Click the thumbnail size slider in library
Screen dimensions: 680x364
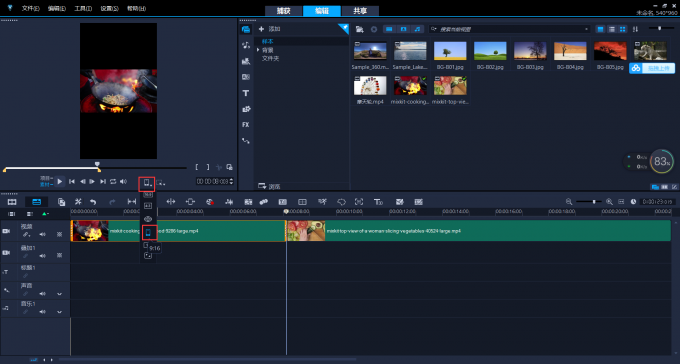coord(660,29)
